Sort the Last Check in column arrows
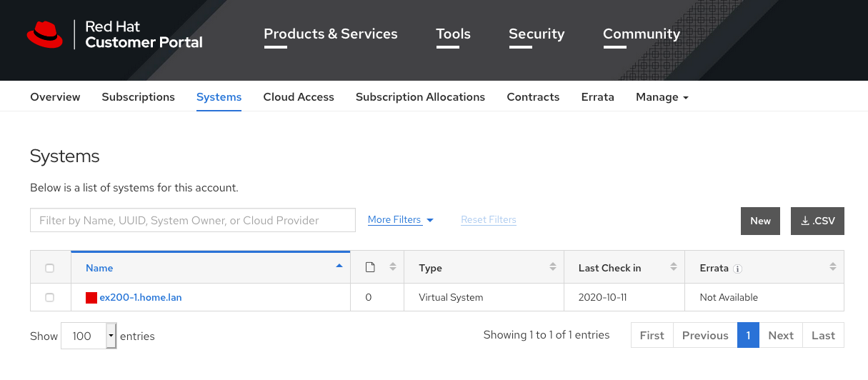The image size is (868, 380). point(673,267)
